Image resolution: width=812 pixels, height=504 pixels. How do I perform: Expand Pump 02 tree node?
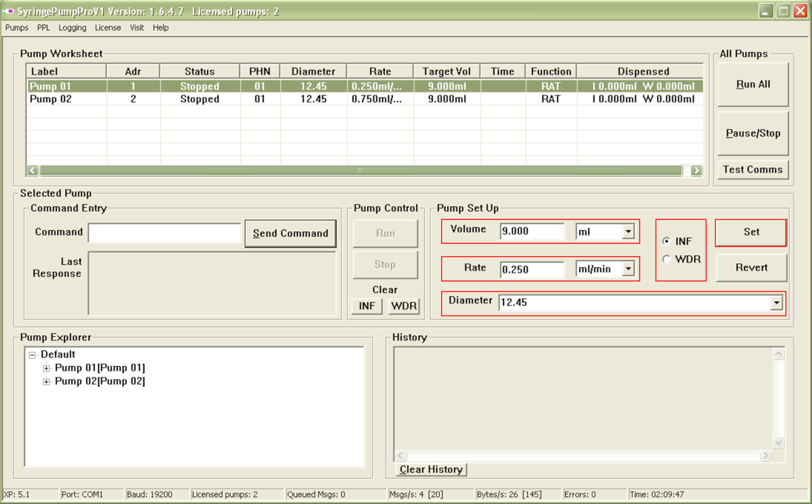point(47,382)
